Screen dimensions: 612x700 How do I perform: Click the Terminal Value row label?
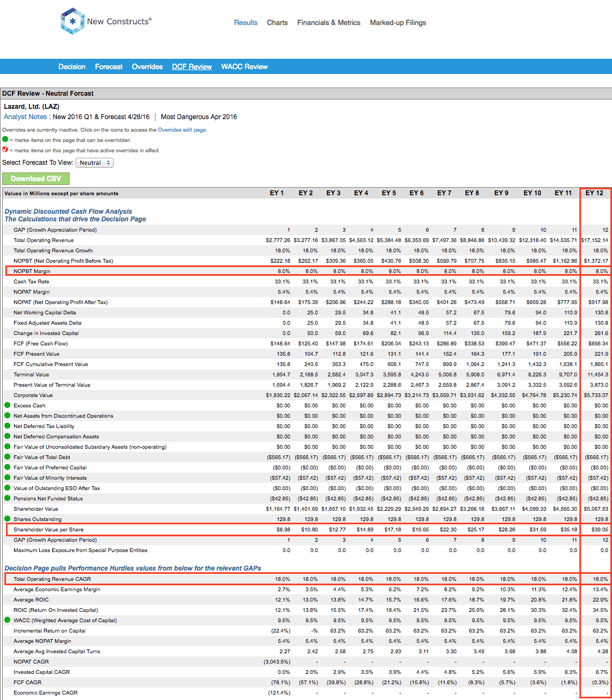(31, 374)
